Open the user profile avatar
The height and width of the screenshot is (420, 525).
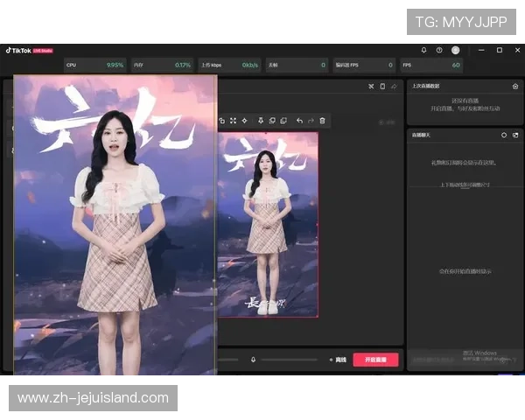(455, 51)
